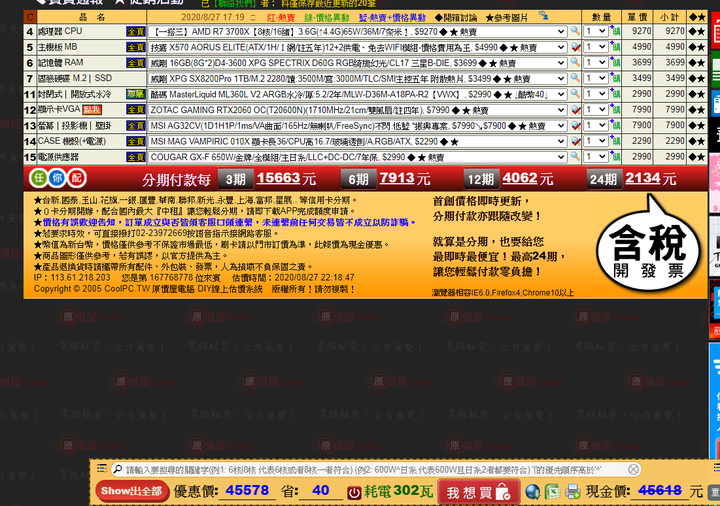Click 3期 installment amount 15663
The width and height of the screenshot is (720, 506).
(278, 178)
